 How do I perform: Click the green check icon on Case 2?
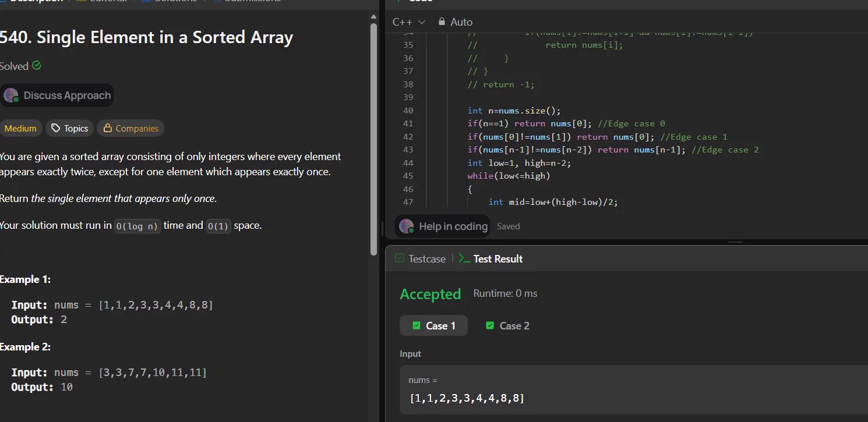[x=490, y=325]
